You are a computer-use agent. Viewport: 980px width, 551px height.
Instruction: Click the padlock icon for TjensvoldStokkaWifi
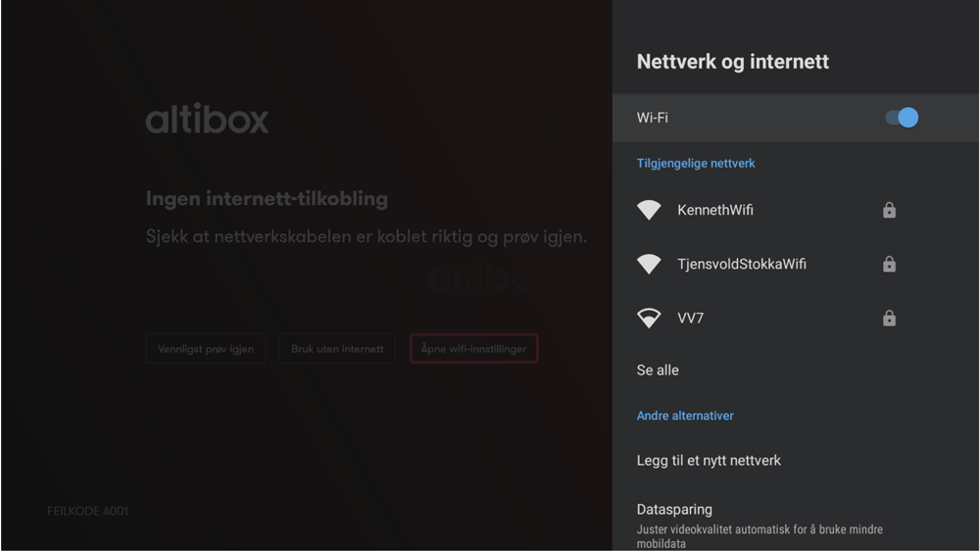[889, 264]
